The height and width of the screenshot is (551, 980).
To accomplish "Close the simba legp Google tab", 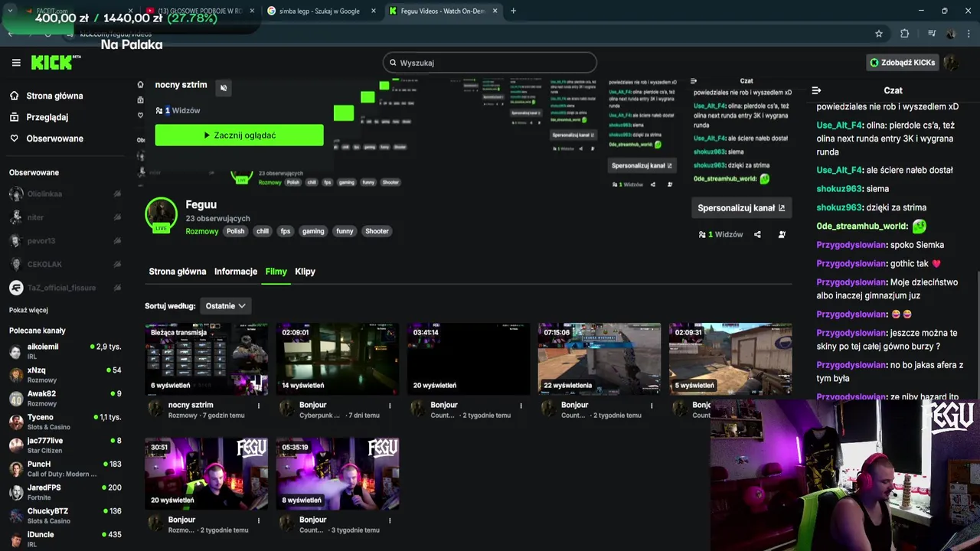I will pyautogui.click(x=374, y=11).
